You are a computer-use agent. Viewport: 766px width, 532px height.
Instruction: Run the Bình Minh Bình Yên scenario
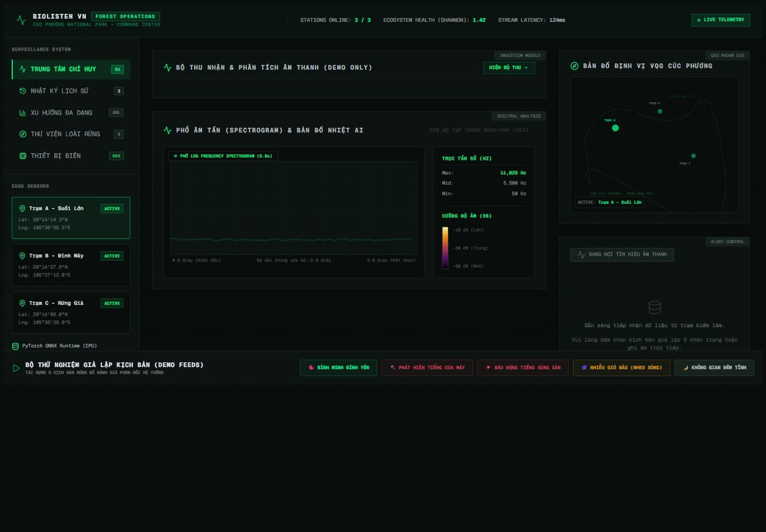point(338,368)
